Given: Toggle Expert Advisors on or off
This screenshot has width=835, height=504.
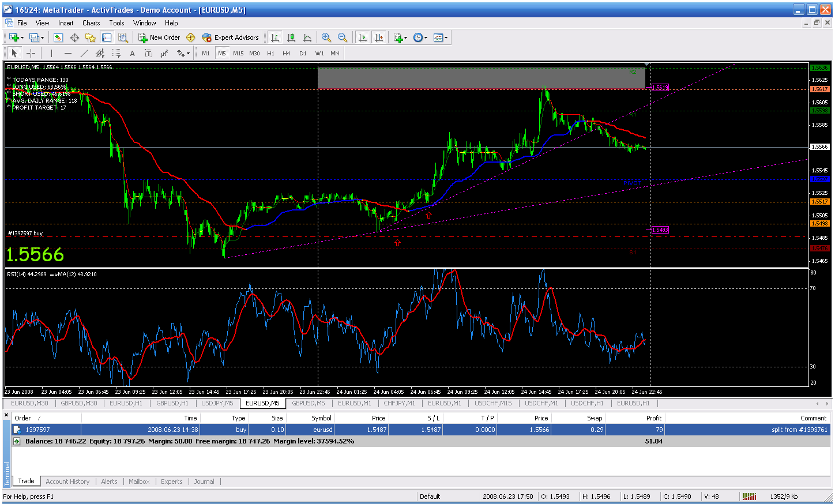Looking at the screenshot, I should [230, 37].
